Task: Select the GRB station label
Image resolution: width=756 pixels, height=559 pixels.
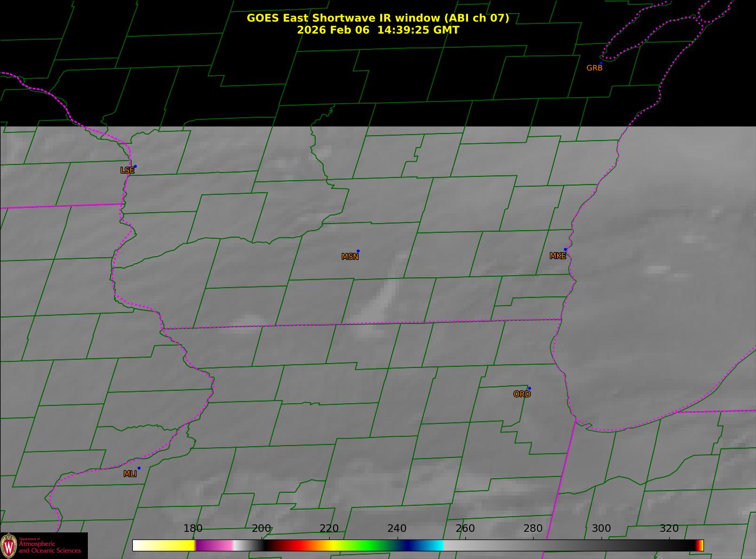Action: (x=594, y=68)
